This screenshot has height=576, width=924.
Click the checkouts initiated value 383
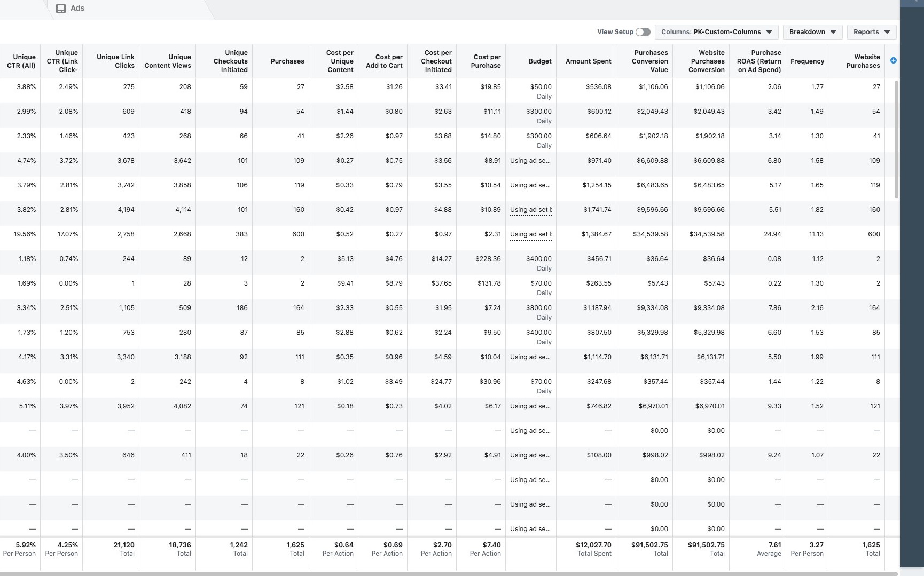[x=241, y=234]
